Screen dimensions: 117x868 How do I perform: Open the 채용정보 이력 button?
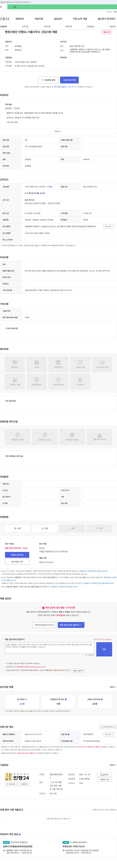[105, 780]
